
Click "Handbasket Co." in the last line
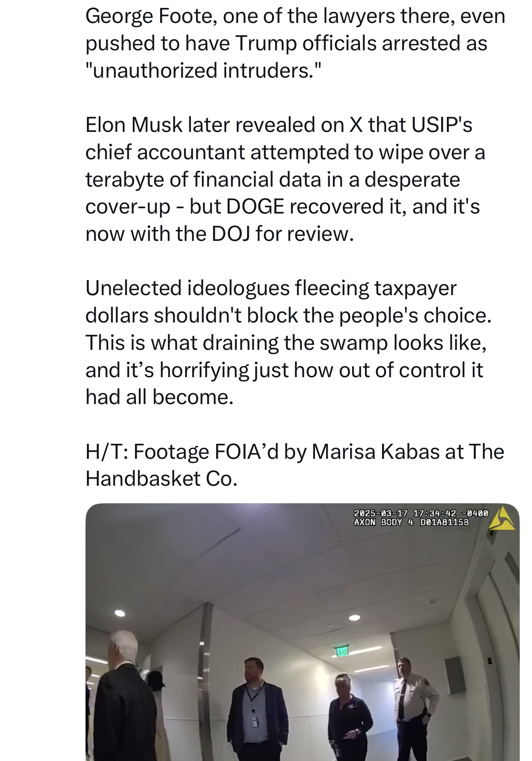coord(161,479)
